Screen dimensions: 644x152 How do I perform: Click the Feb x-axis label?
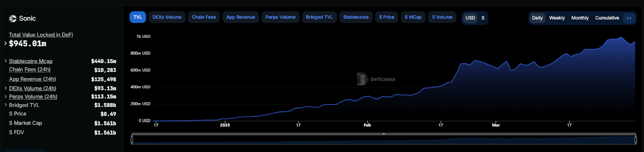pyautogui.click(x=367, y=125)
